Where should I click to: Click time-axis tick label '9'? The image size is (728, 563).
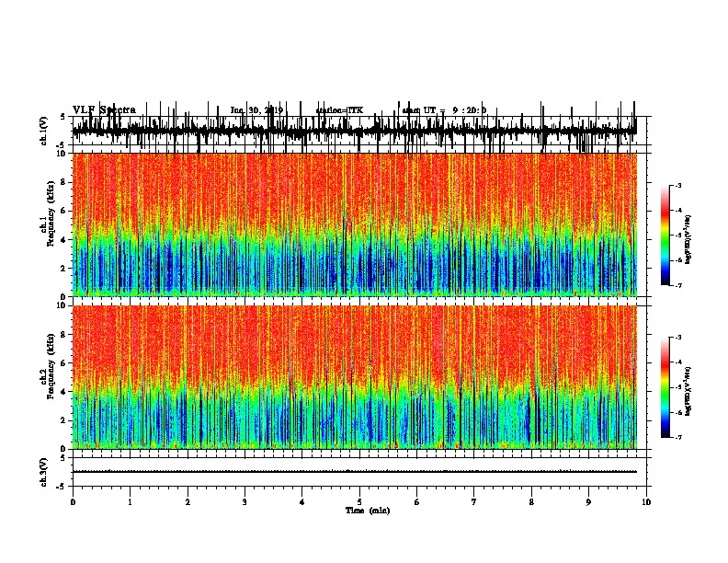pos(588,502)
